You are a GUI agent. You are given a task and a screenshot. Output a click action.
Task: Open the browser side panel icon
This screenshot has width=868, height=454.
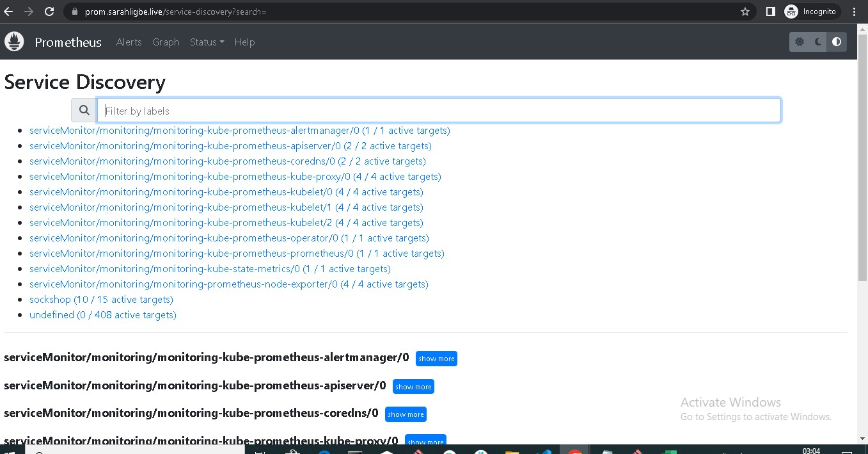click(771, 12)
